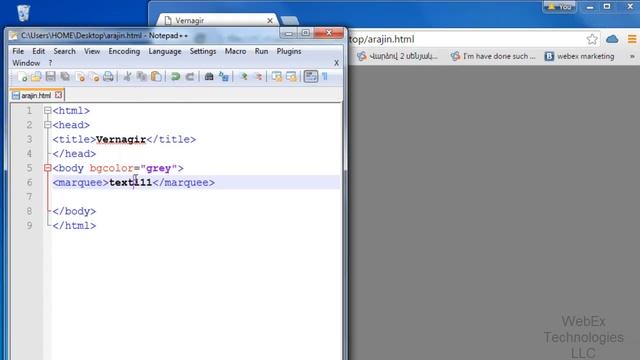This screenshot has width=640, height=360.
Task: Click the X close document button in menu bar
Action: [336, 63]
